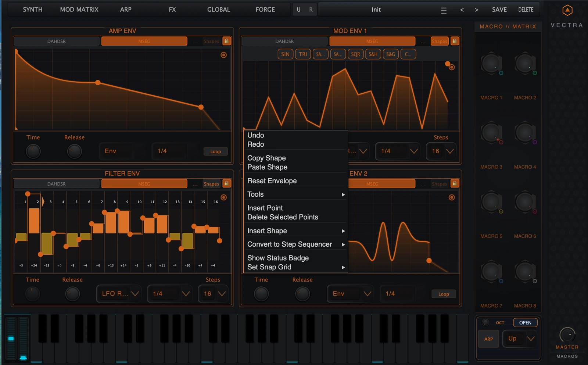The image size is (588, 365).
Task: Click the small green ring beside MACRO 2 knob
Action: pyautogui.click(x=535, y=73)
